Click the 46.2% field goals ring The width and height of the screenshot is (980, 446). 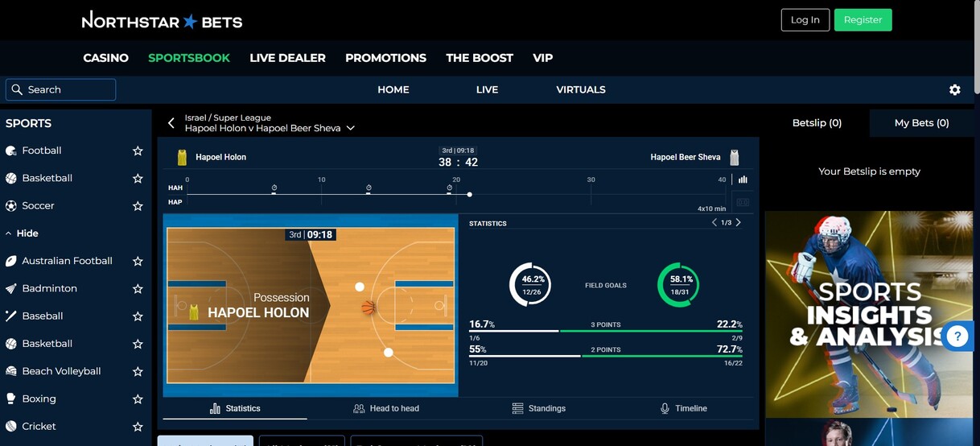click(x=530, y=284)
